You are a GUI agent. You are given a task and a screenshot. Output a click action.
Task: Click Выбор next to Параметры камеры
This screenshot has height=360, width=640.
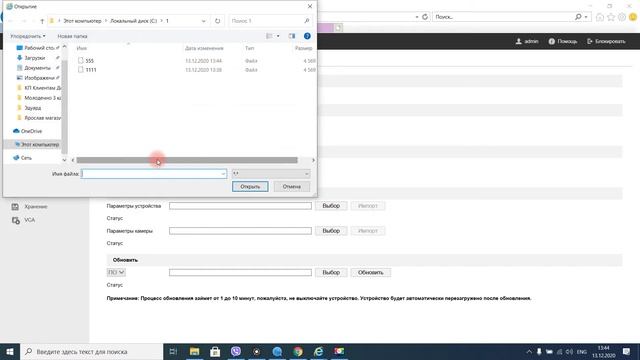coord(331,231)
